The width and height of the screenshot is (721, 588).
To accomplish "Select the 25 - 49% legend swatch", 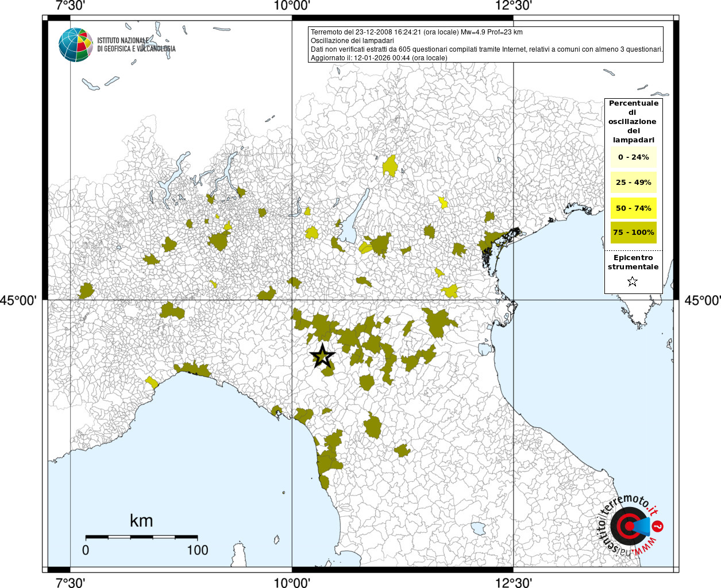I will 634,183.
